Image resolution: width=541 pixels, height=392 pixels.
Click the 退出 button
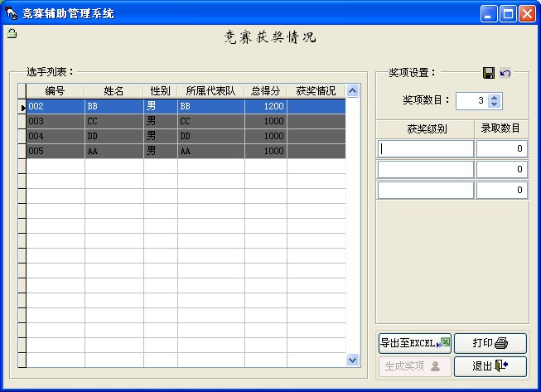(490, 366)
